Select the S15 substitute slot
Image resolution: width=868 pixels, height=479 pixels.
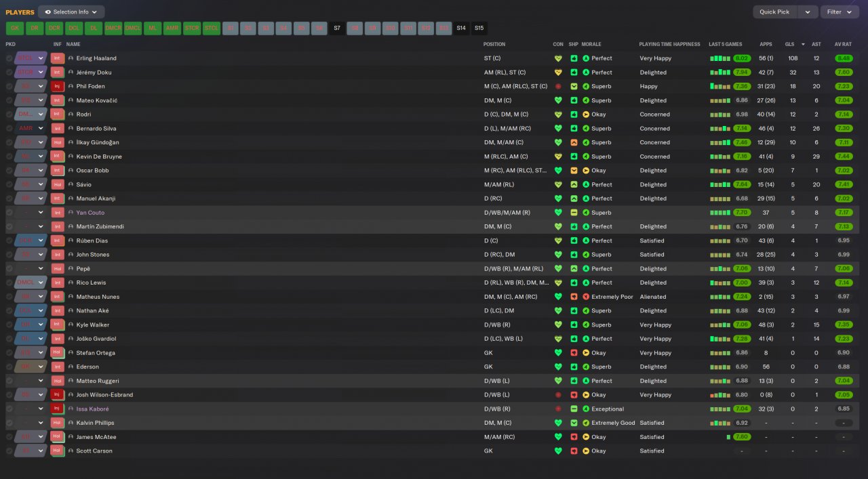(x=479, y=28)
